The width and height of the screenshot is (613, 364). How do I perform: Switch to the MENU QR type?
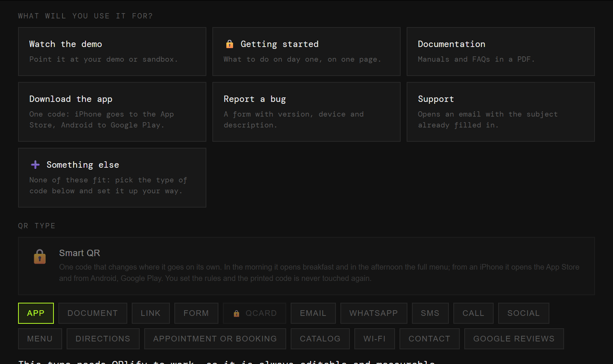click(x=40, y=339)
